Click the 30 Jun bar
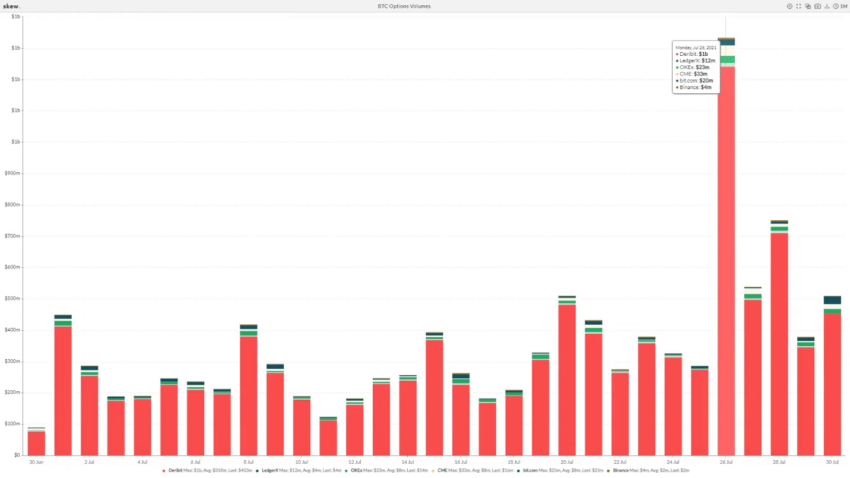Viewport: 850px width, 478px height. click(x=36, y=442)
